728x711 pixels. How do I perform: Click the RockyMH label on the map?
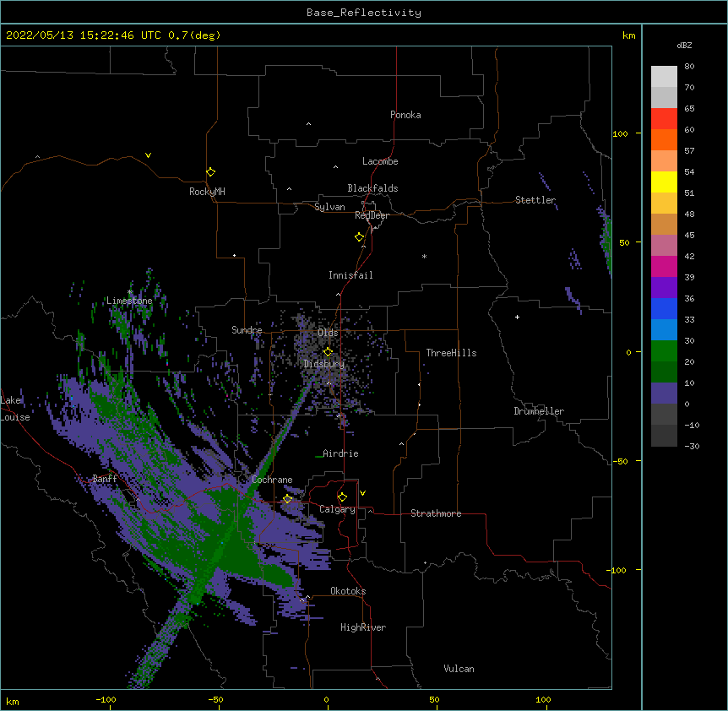207,192
